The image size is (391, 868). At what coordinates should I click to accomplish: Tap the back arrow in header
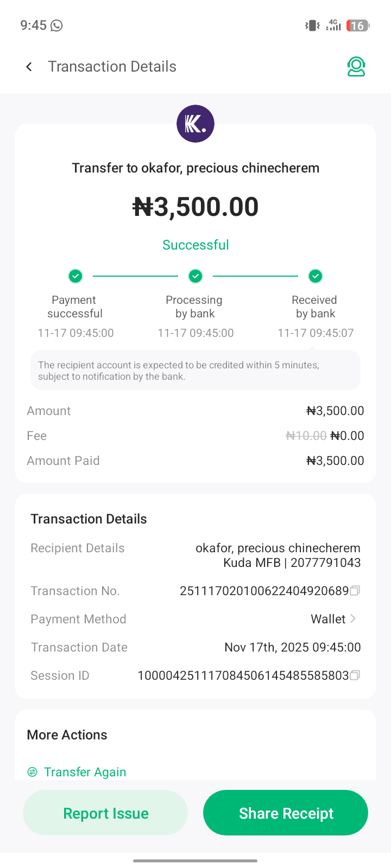click(29, 67)
